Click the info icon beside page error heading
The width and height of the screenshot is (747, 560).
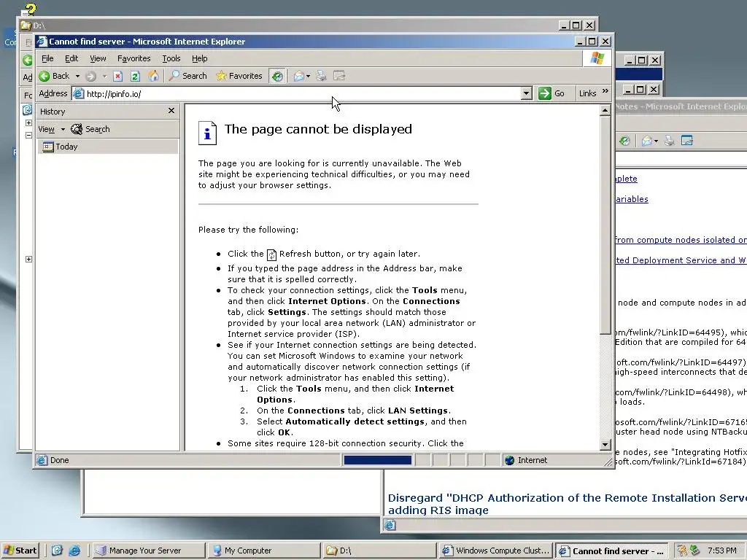pyautogui.click(x=207, y=133)
